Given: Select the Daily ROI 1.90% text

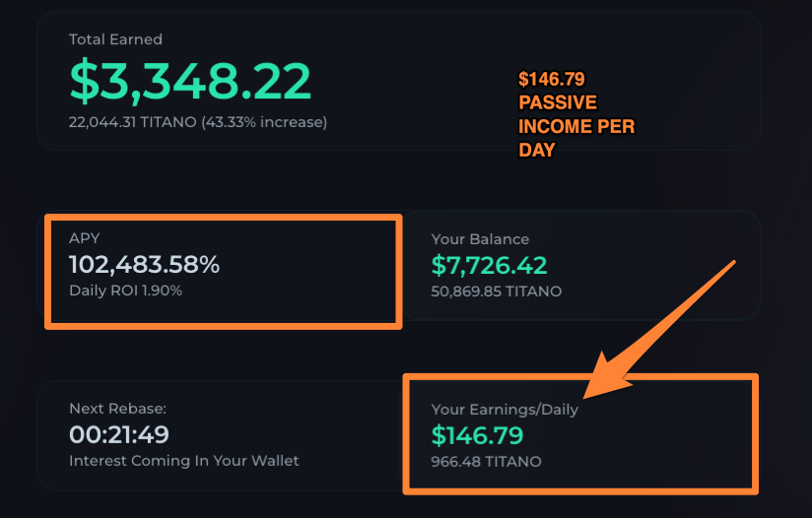Looking at the screenshot, I should (x=125, y=291).
